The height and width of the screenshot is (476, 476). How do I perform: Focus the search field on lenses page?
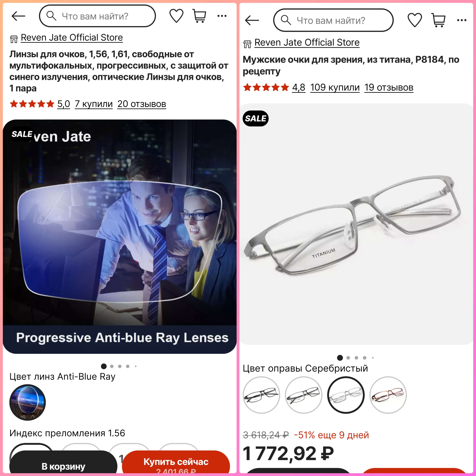coord(97,16)
